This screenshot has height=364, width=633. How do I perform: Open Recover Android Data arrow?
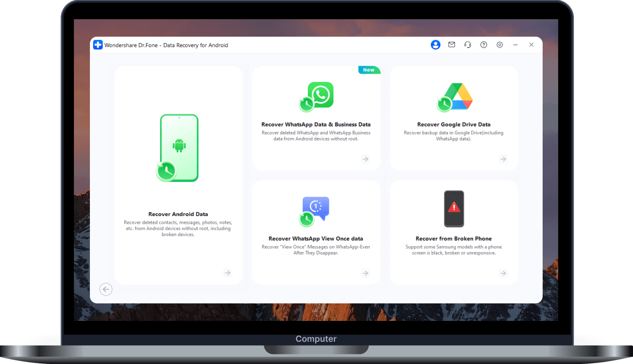[228, 273]
